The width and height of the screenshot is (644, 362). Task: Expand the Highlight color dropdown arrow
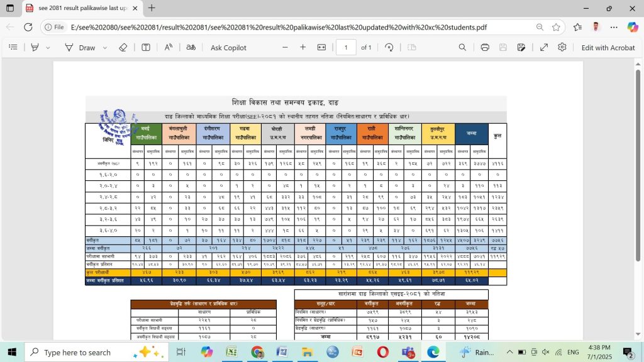[47, 48]
